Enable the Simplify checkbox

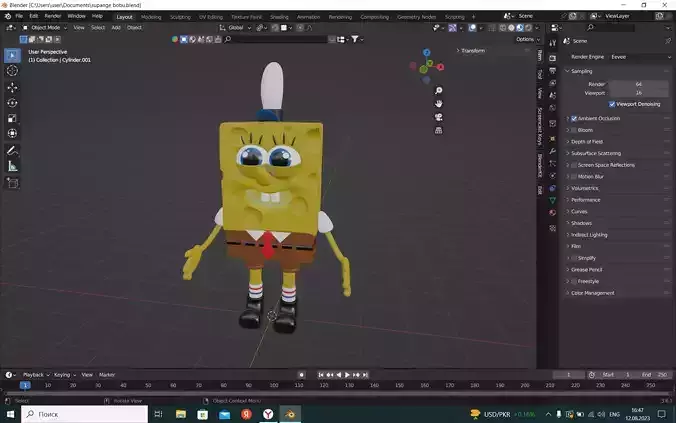[x=574, y=258]
